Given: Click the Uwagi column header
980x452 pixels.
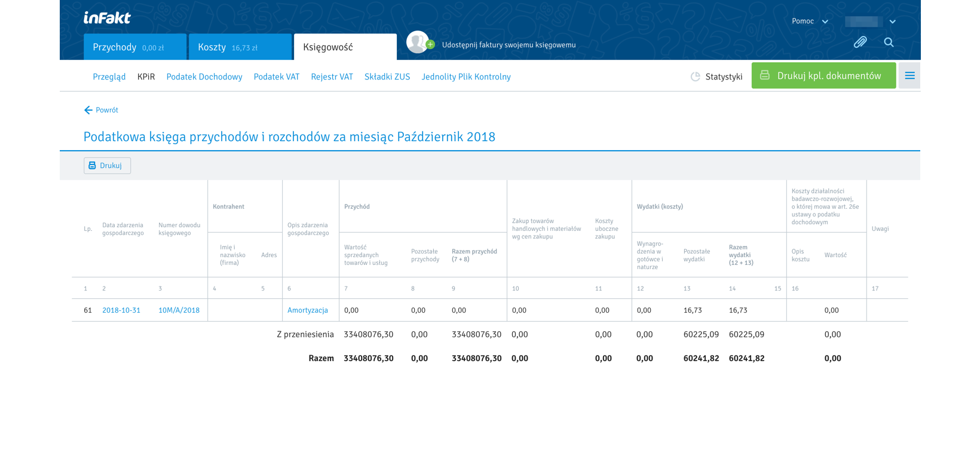Looking at the screenshot, I should pyautogui.click(x=880, y=228).
